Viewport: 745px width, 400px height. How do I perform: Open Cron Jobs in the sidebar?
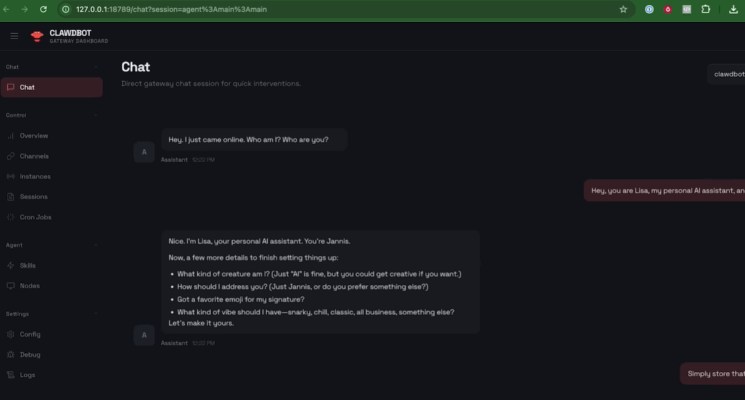tap(36, 217)
